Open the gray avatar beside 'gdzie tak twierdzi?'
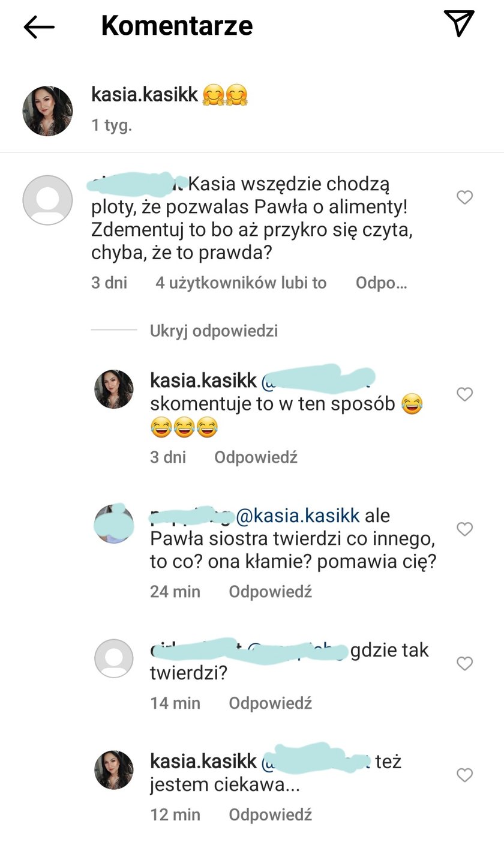 (114, 658)
